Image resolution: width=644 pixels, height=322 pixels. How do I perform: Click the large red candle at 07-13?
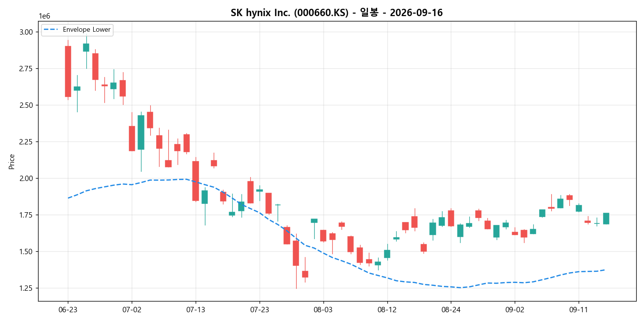(x=196, y=181)
